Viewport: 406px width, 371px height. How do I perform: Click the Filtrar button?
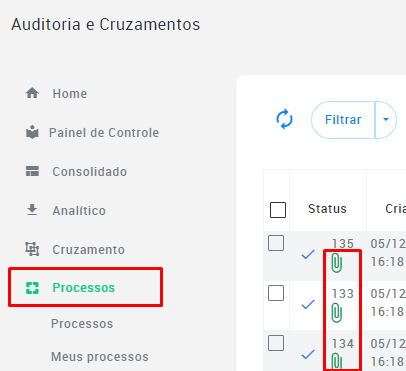pos(343,120)
